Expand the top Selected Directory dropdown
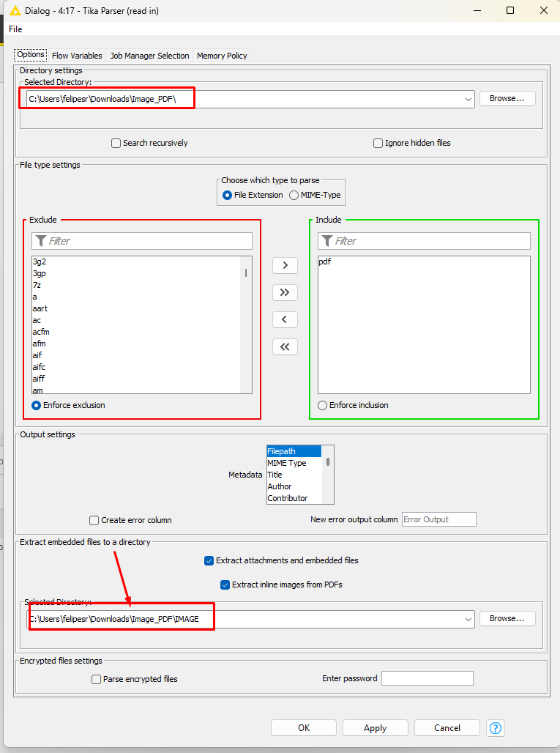 [x=468, y=99]
